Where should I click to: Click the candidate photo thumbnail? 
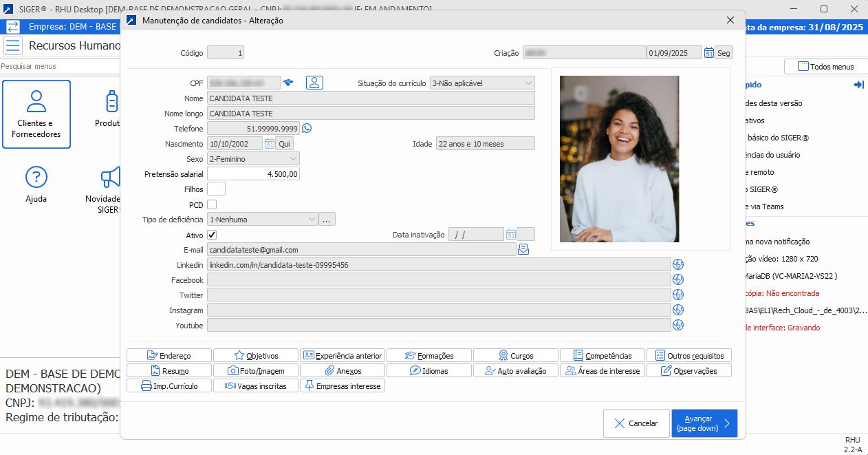(x=619, y=159)
